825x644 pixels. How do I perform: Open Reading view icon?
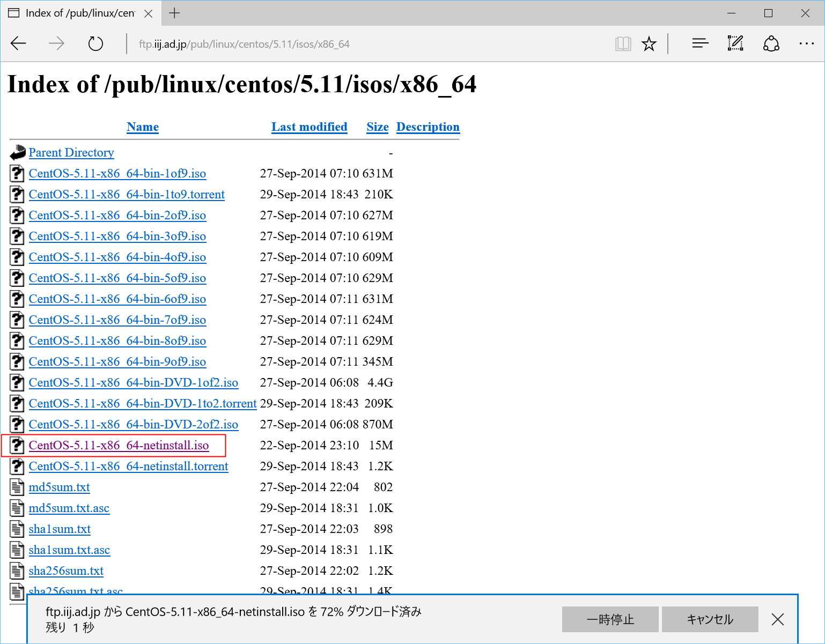(623, 43)
